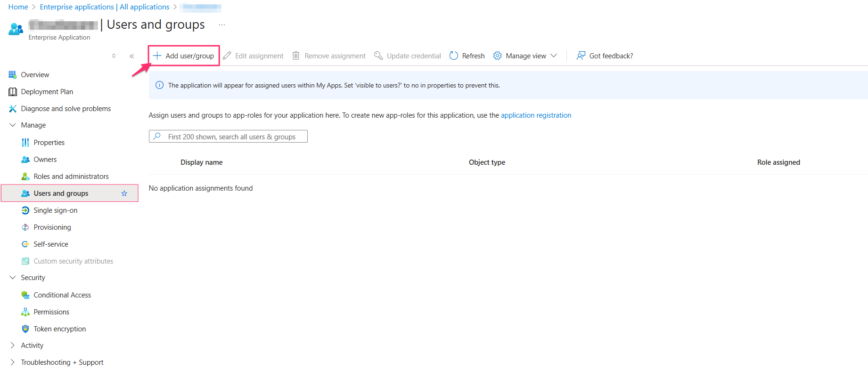Open the Overview page icon
The height and width of the screenshot is (377, 868).
13,75
